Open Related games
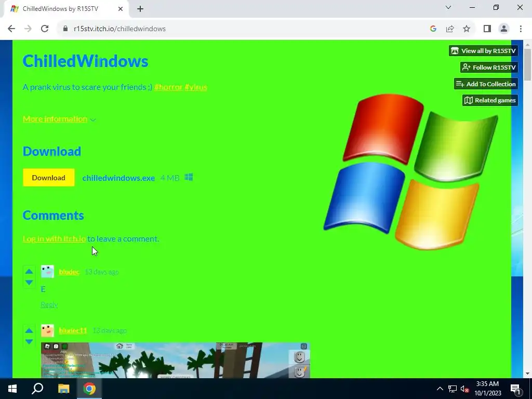Screen dimensions: 532x399 click(490, 100)
